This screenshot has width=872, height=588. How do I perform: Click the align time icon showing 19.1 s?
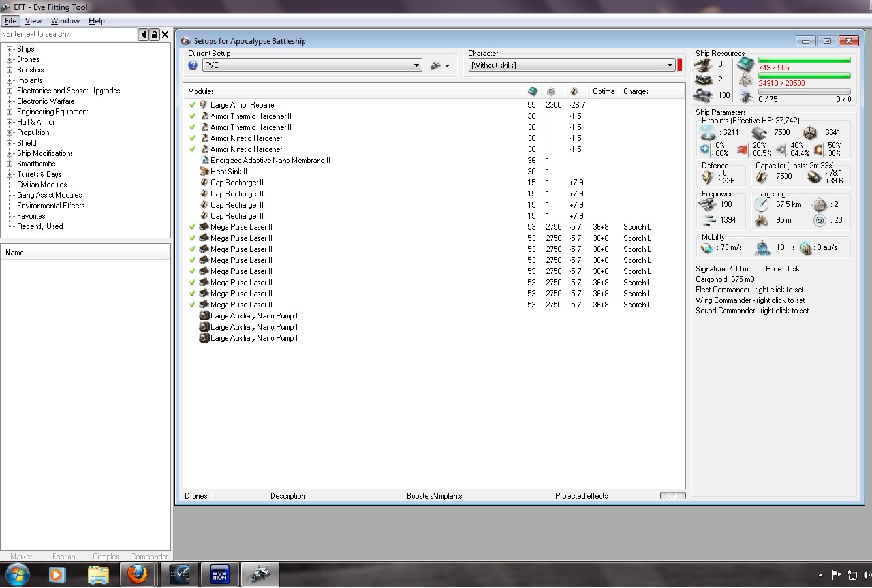(763, 248)
